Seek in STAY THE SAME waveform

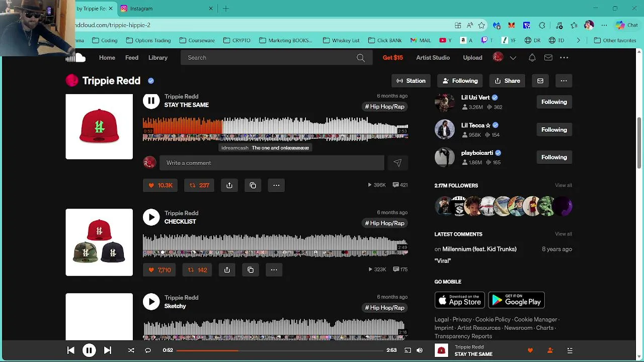point(275,128)
